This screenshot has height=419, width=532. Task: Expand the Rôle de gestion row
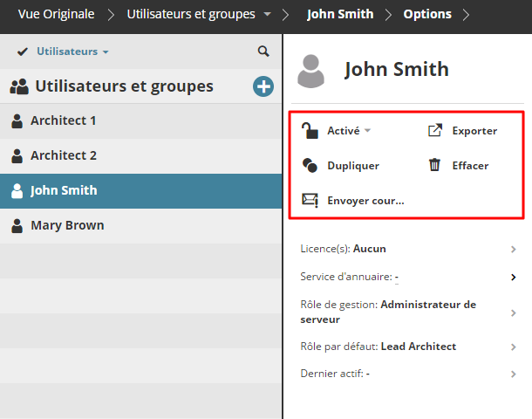(514, 312)
